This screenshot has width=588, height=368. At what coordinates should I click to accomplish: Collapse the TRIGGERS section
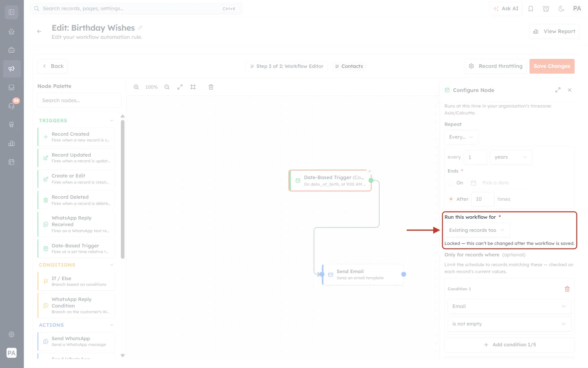[x=111, y=121]
